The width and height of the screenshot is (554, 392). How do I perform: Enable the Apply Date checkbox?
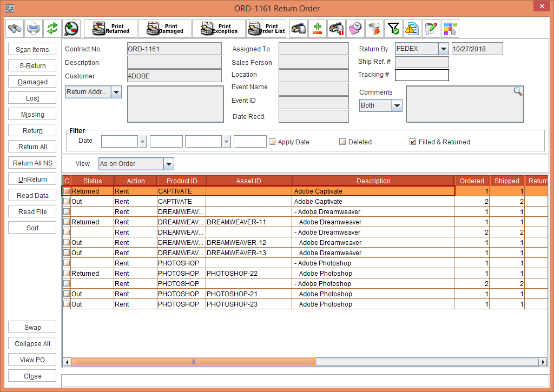point(273,142)
